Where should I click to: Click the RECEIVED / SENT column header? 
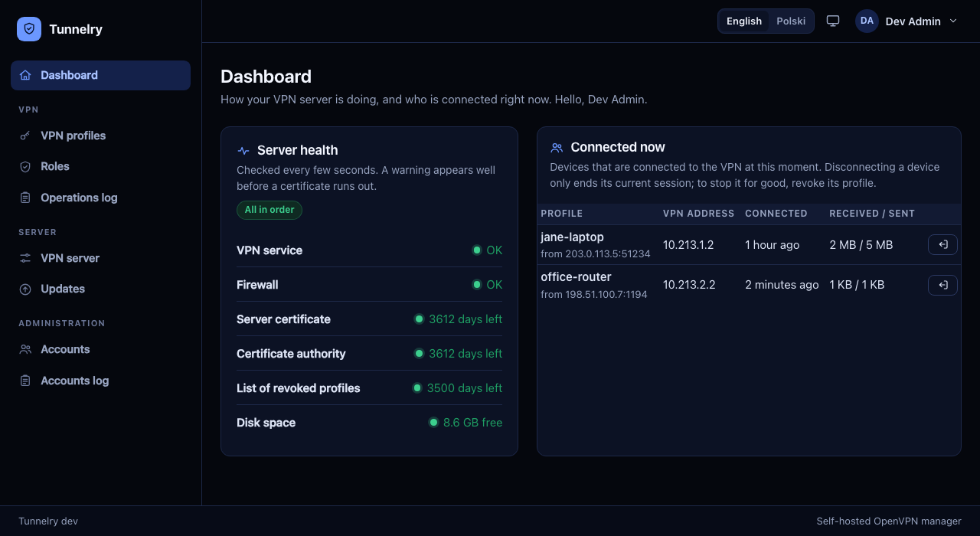pyautogui.click(x=872, y=214)
